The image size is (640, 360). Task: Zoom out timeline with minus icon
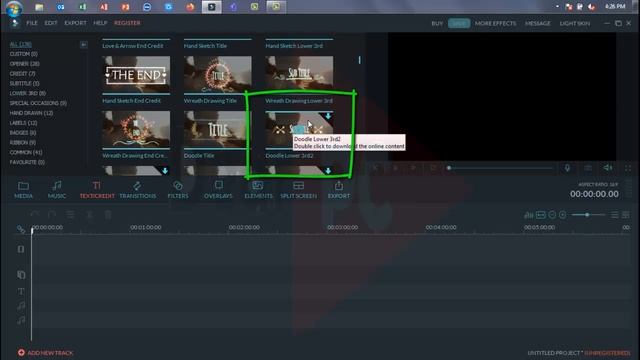click(x=552, y=215)
